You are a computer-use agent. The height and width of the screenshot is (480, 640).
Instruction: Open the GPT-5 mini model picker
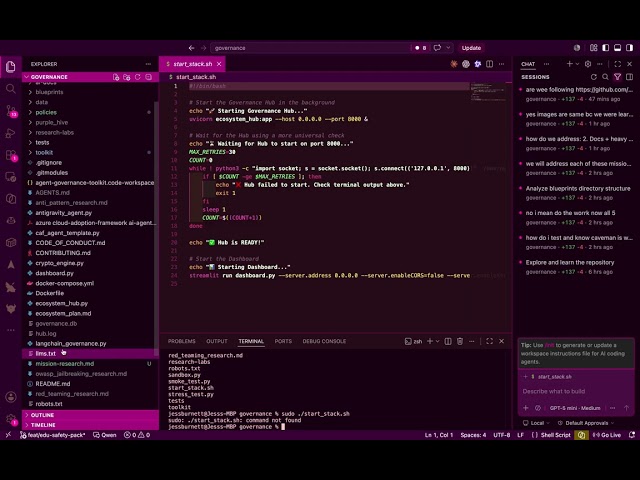pos(575,408)
